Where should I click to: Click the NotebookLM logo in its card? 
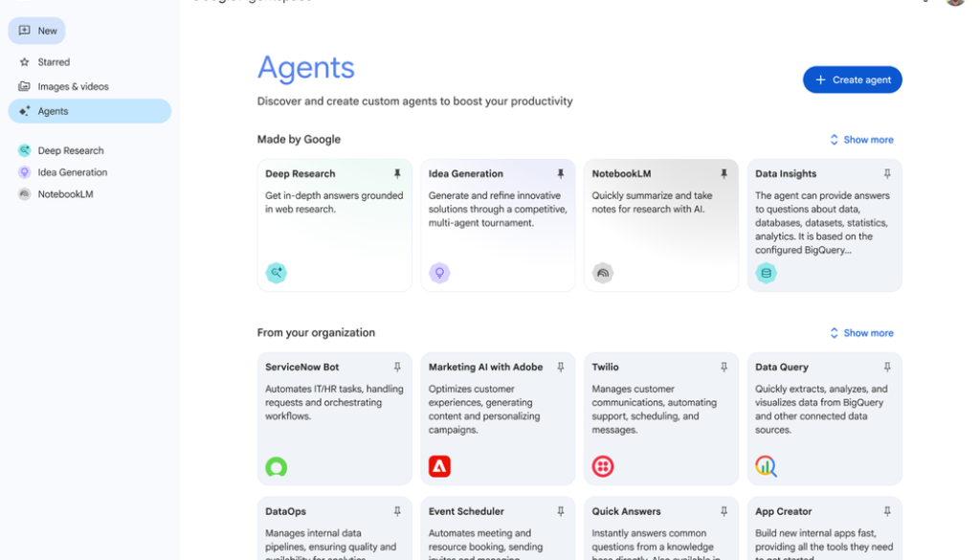click(602, 273)
